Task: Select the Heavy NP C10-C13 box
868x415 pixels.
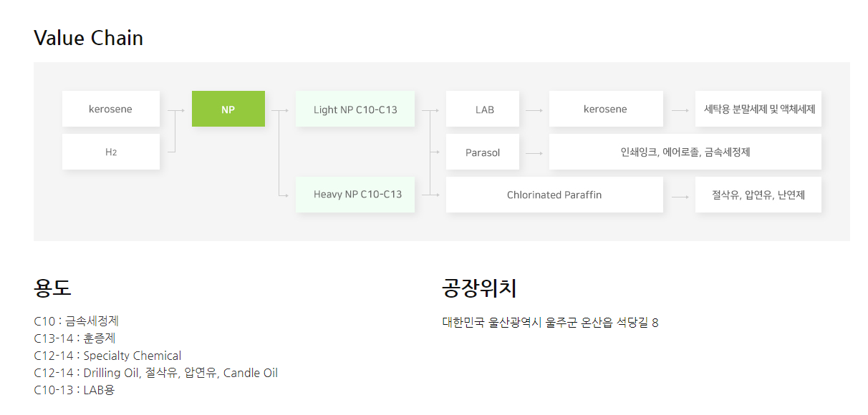Action: coord(355,195)
